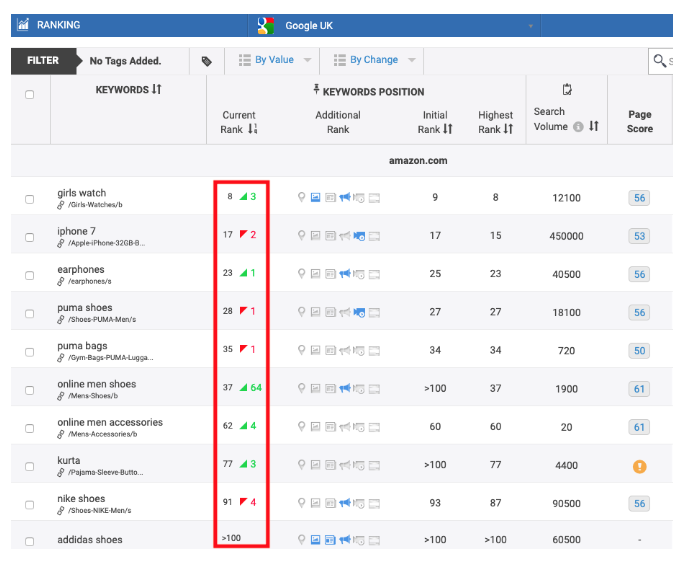Screen dimensions: 695x570
Task: Open the /Girls-Watches/b URL link
Action: click(95, 205)
